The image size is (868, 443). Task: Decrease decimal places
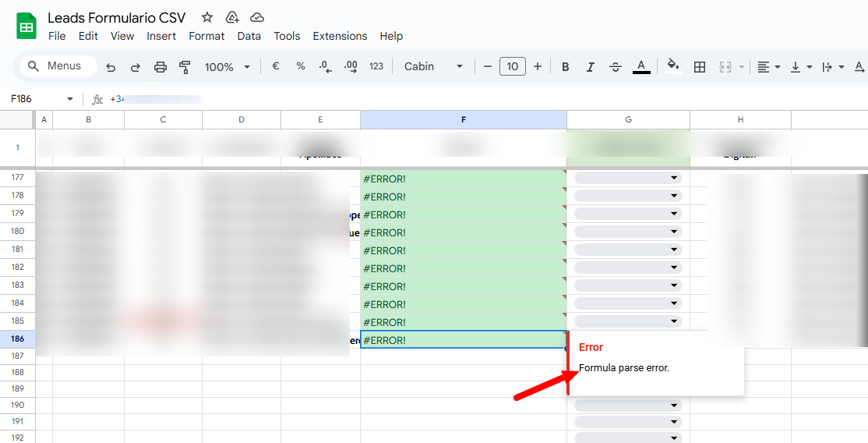click(325, 67)
